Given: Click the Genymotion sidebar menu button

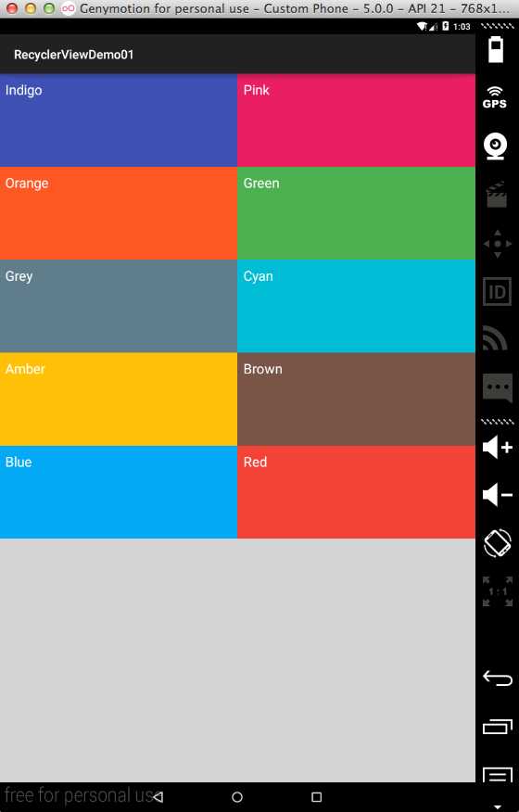Looking at the screenshot, I should pyautogui.click(x=498, y=775).
